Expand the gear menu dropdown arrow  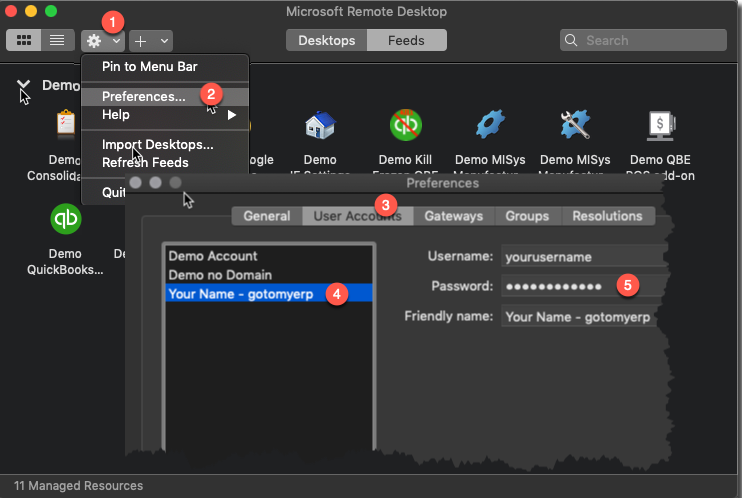(x=116, y=41)
